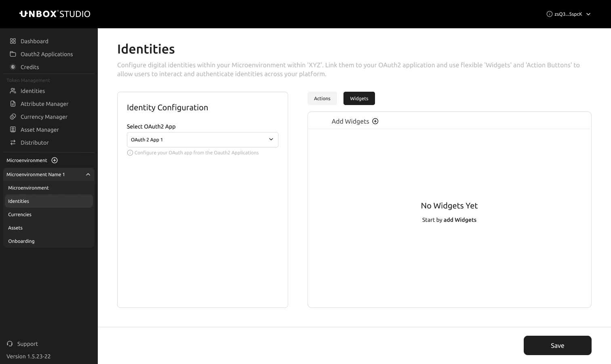Click the Support headset icon
The image size is (611, 364).
pyautogui.click(x=10, y=344)
